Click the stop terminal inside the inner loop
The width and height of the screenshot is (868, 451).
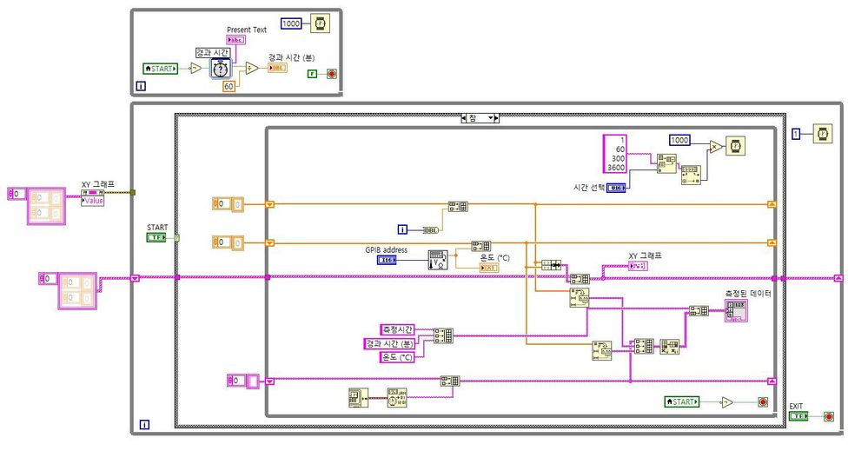pyautogui.click(x=763, y=402)
